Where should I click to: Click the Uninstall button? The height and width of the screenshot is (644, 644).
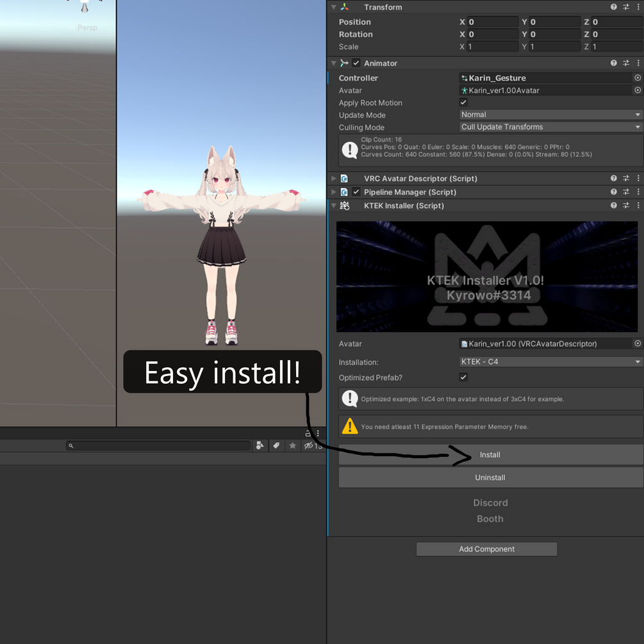click(490, 477)
